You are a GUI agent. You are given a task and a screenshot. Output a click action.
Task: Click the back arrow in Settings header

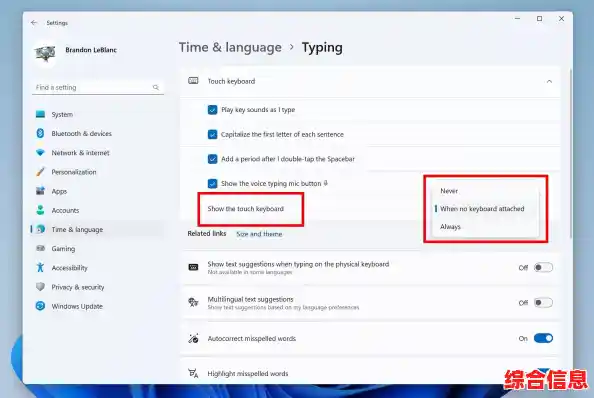point(34,23)
